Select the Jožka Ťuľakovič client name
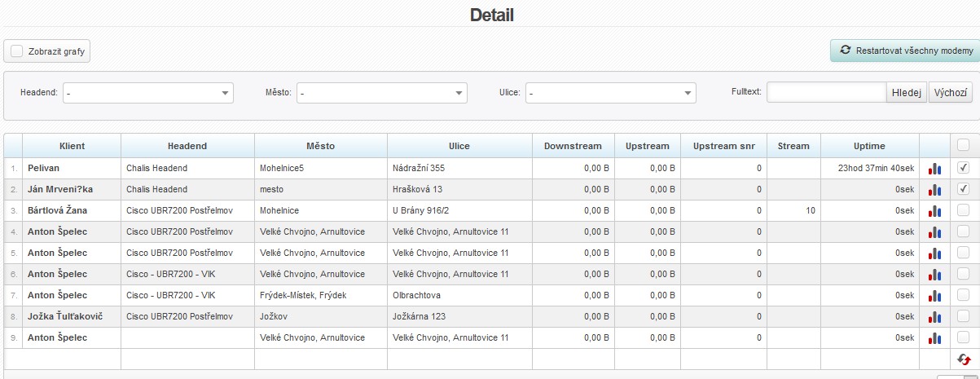This screenshot has width=980, height=379. point(65,316)
